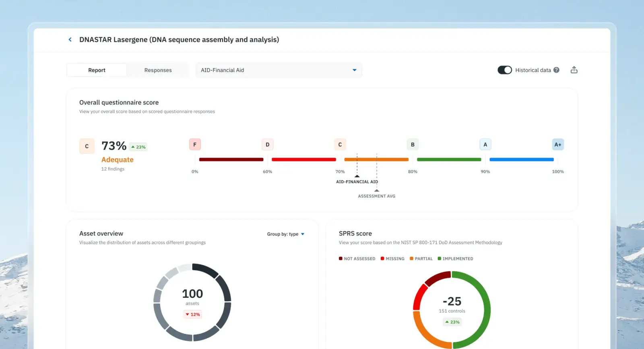Switch to the Responses tab
Image resolution: width=644 pixels, height=349 pixels.
[x=158, y=70]
